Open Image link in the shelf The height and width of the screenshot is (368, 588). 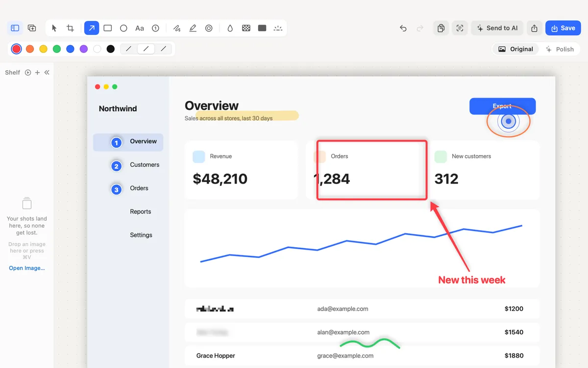point(27,268)
